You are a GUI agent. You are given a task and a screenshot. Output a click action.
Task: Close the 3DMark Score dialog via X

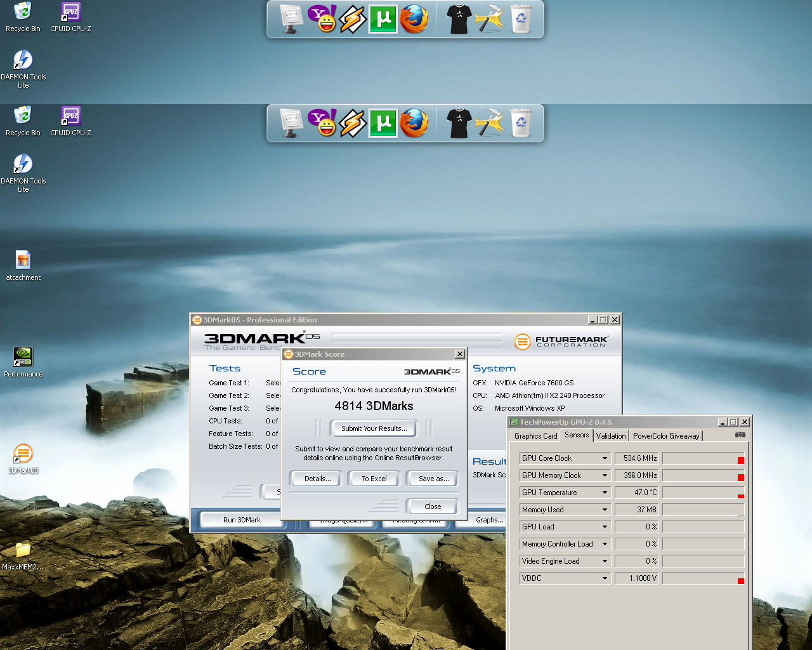tap(459, 354)
